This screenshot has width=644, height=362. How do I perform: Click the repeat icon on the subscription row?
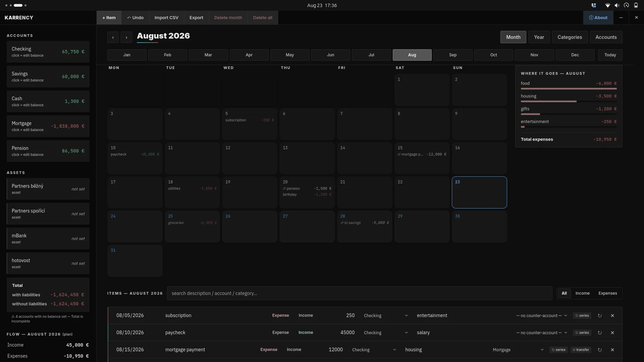click(x=600, y=316)
